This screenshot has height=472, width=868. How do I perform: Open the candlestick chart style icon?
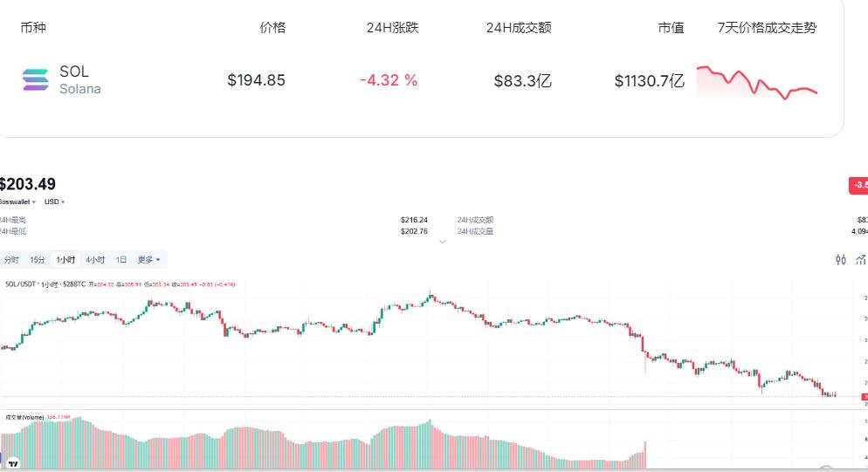[841, 259]
